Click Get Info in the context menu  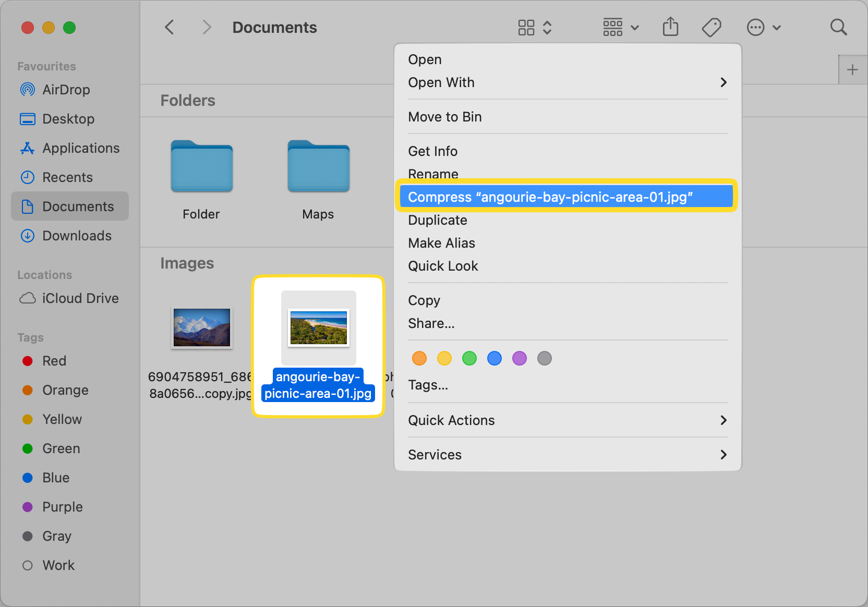(x=432, y=151)
